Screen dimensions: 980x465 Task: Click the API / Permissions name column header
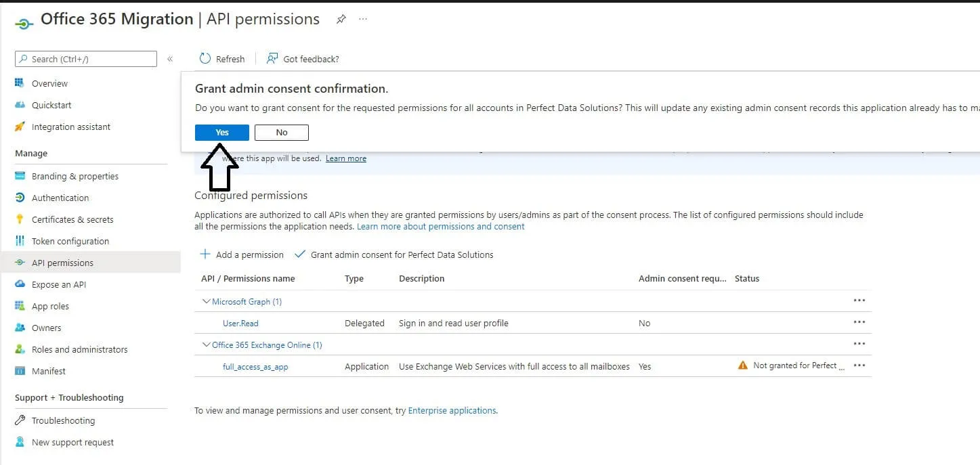point(248,278)
